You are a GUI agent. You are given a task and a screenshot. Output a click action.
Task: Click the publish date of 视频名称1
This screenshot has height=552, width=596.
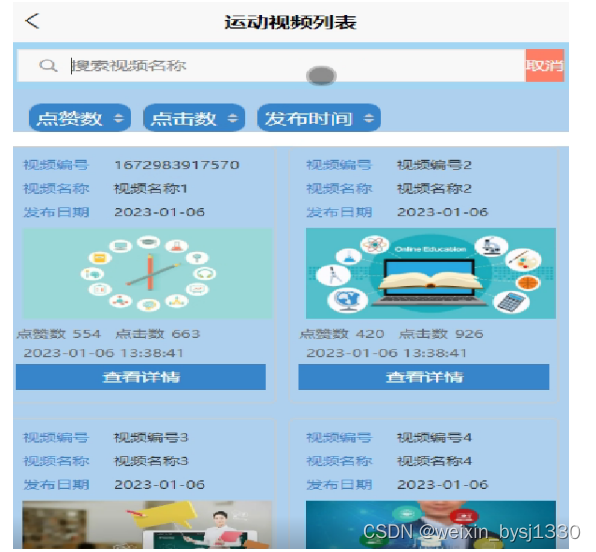tap(159, 212)
